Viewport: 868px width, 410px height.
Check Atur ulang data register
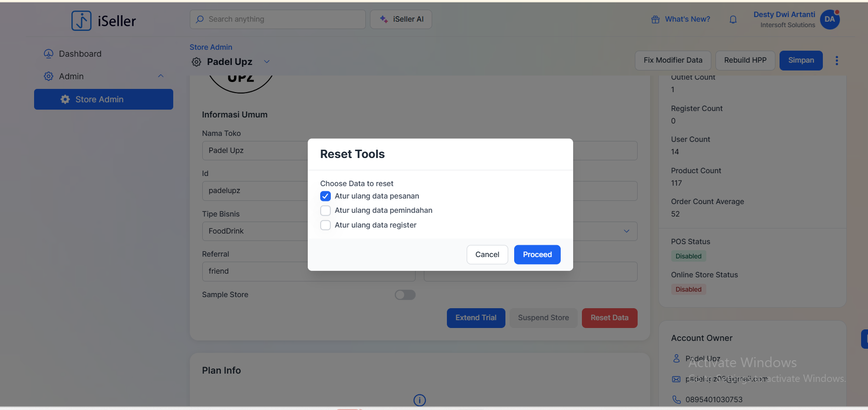(325, 225)
